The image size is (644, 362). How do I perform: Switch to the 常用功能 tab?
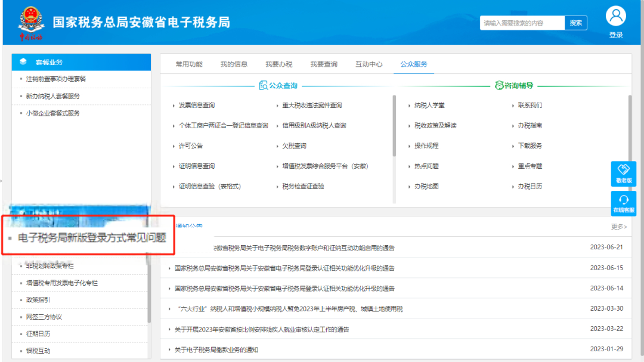coord(189,64)
